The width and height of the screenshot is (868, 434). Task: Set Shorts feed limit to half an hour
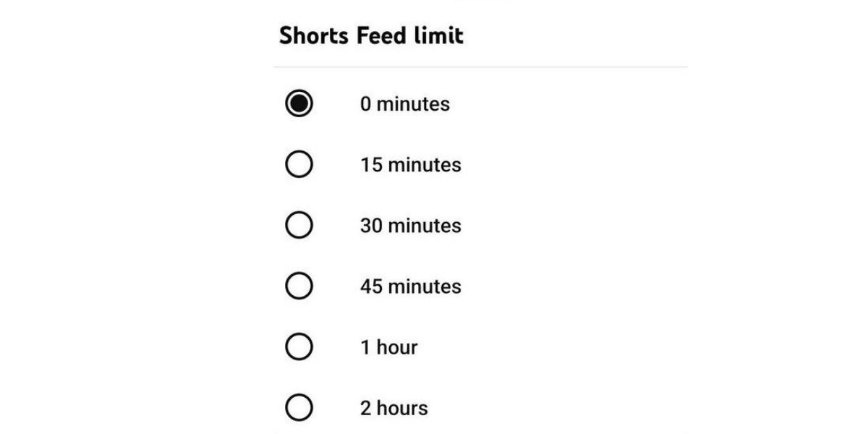299,226
